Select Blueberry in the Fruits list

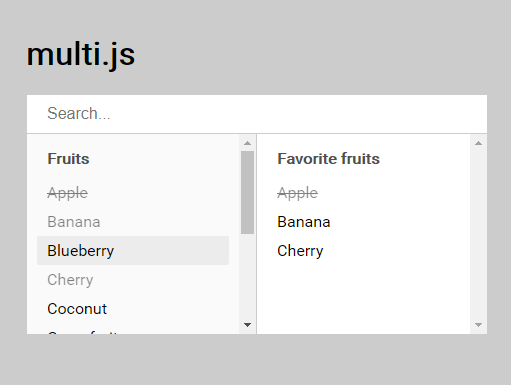point(133,251)
